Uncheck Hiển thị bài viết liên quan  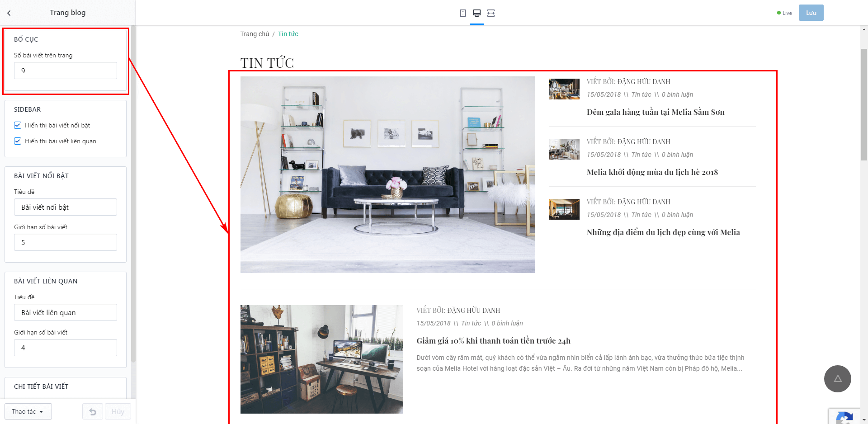coord(18,141)
